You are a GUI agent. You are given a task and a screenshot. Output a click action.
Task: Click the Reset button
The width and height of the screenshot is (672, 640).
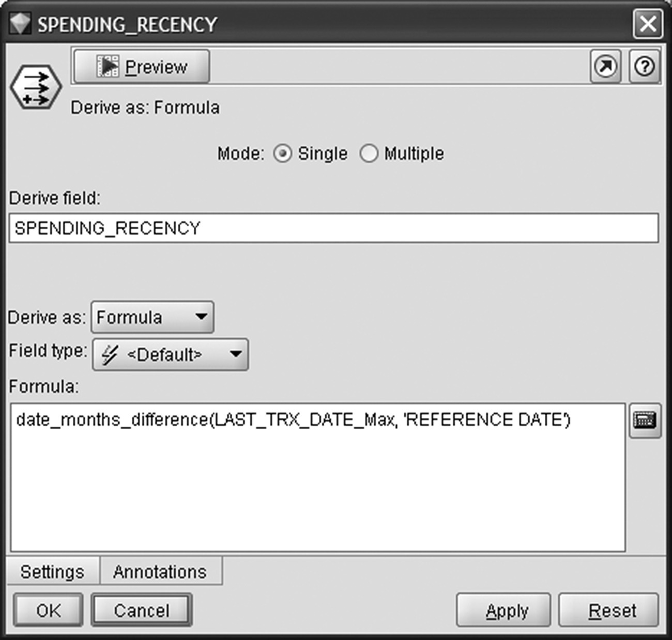608,610
